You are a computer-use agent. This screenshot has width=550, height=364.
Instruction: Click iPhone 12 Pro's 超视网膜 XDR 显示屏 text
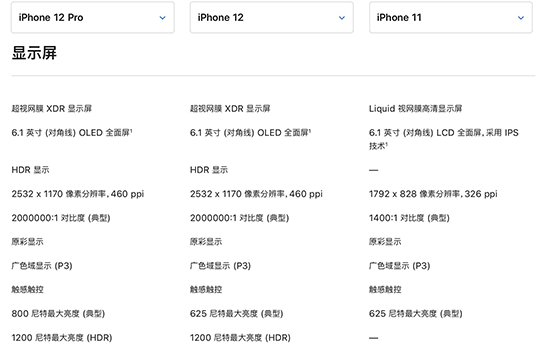(x=52, y=109)
